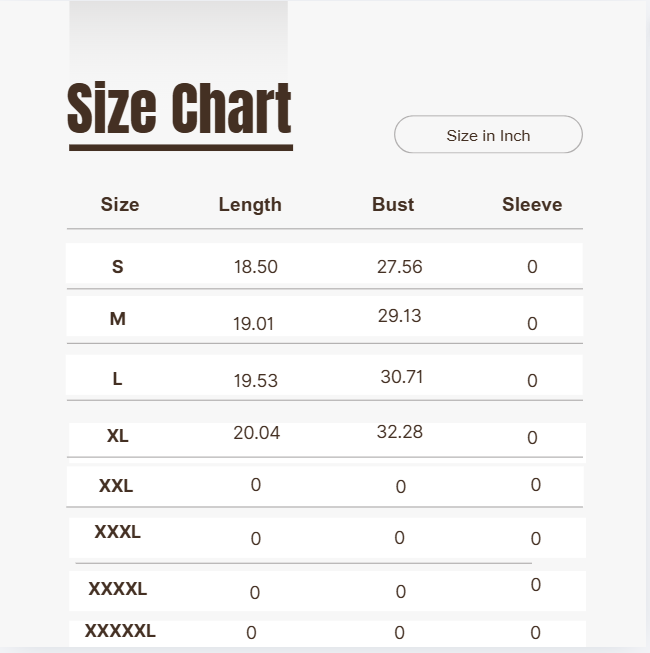Click the Bust column header

pyautogui.click(x=393, y=204)
